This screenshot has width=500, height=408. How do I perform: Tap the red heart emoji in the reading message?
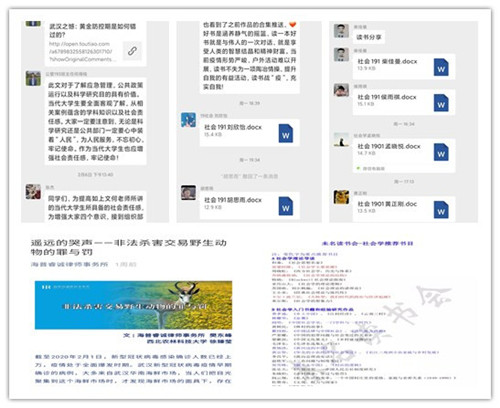292,24
